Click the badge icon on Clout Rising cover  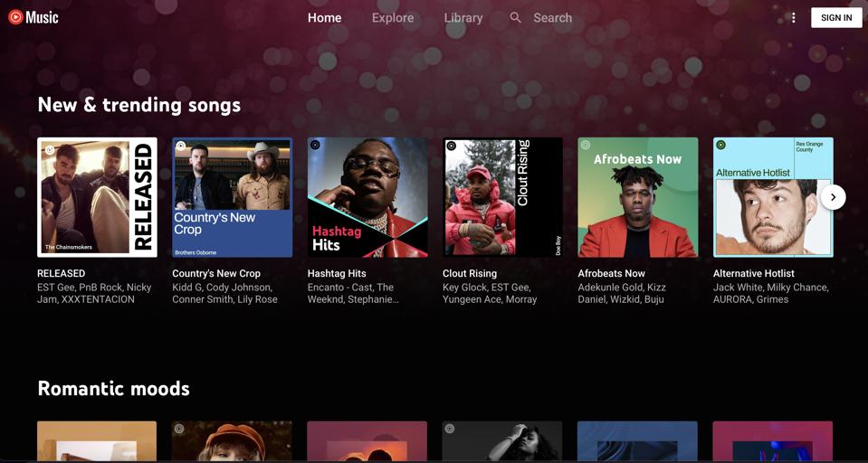(451, 146)
